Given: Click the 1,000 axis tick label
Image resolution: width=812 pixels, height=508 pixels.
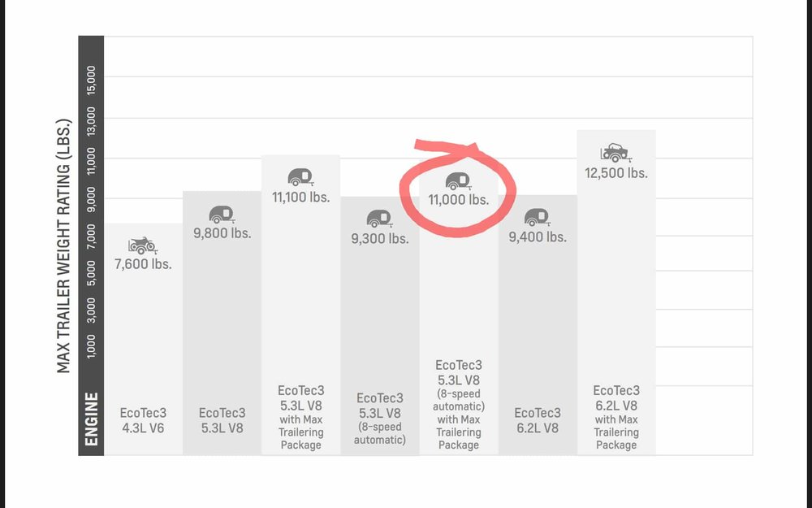Looking at the screenshot, I should (x=92, y=345).
